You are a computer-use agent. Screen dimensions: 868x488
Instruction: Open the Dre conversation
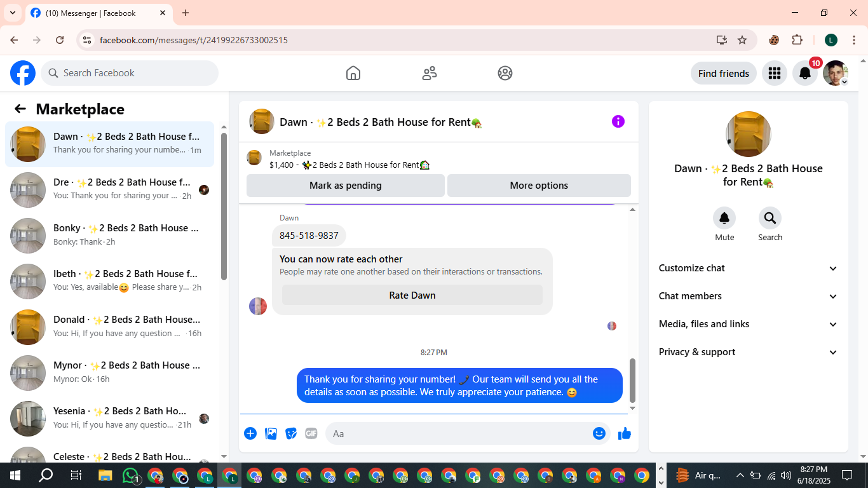(110, 190)
